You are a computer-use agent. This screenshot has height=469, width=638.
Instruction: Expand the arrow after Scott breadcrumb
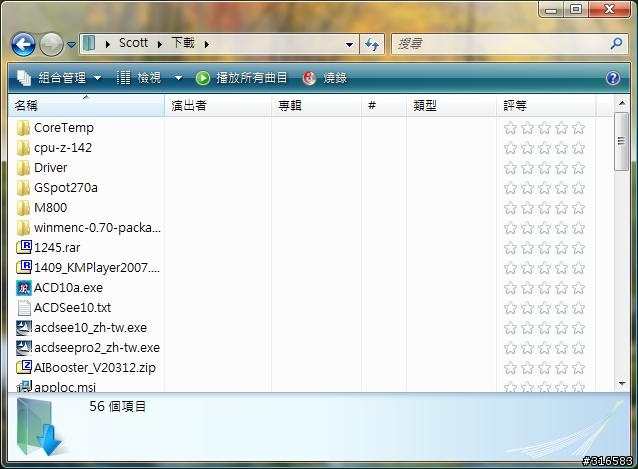click(160, 44)
